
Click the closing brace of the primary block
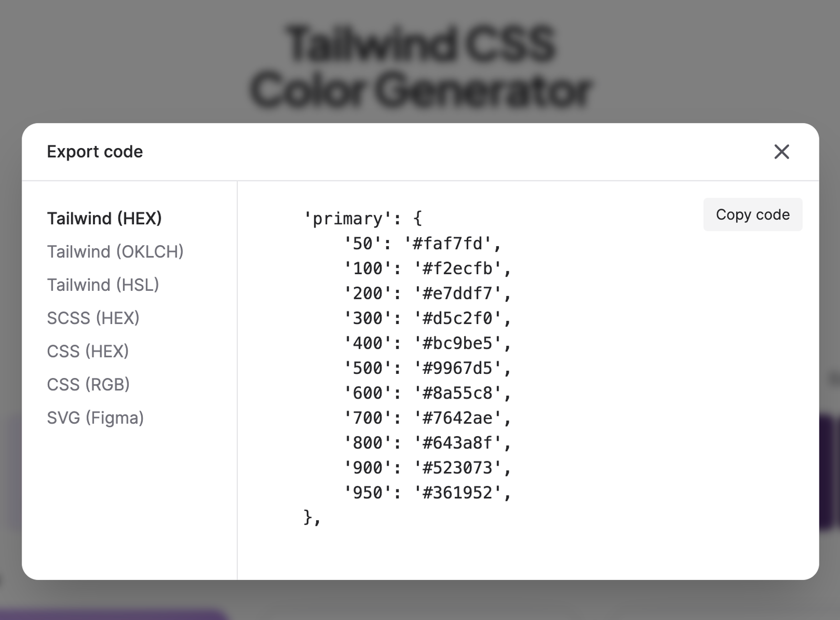[x=311, y=518]
